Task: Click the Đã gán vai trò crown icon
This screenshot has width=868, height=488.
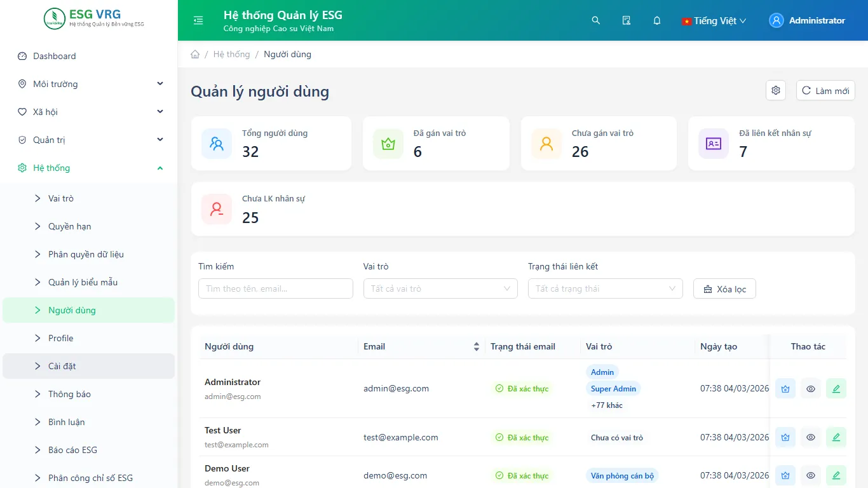Action: pyautogui.click(x=388, y=143)
